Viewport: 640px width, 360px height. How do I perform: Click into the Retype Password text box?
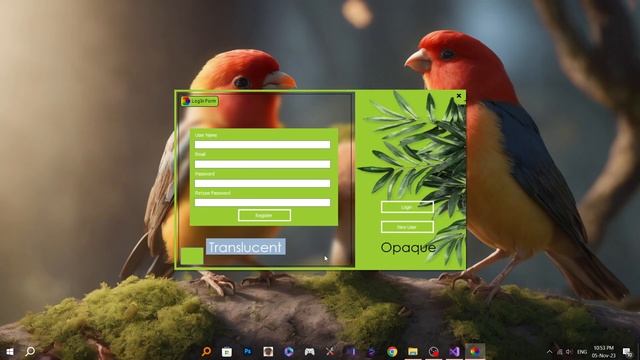262,202
